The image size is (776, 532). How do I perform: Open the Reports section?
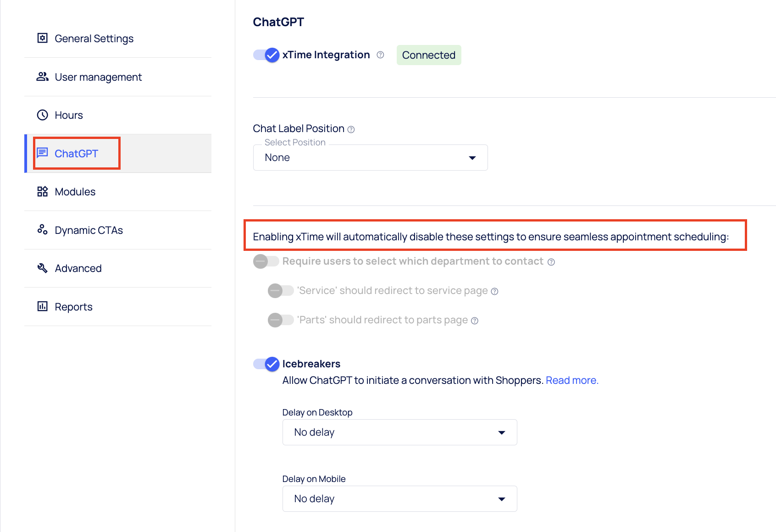click(x=118, y=307)
